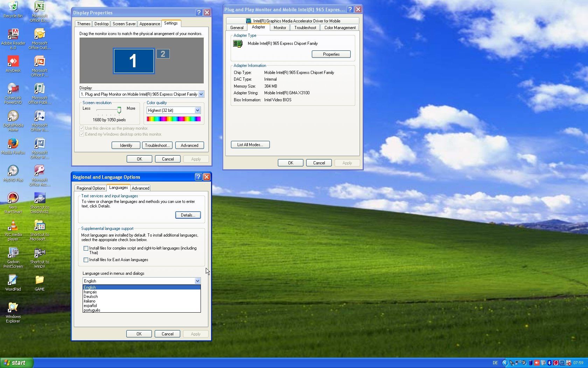Open the Troubleshoot tab in monitor properties
This screenshot has width=588, height=368.
point(305,28)
